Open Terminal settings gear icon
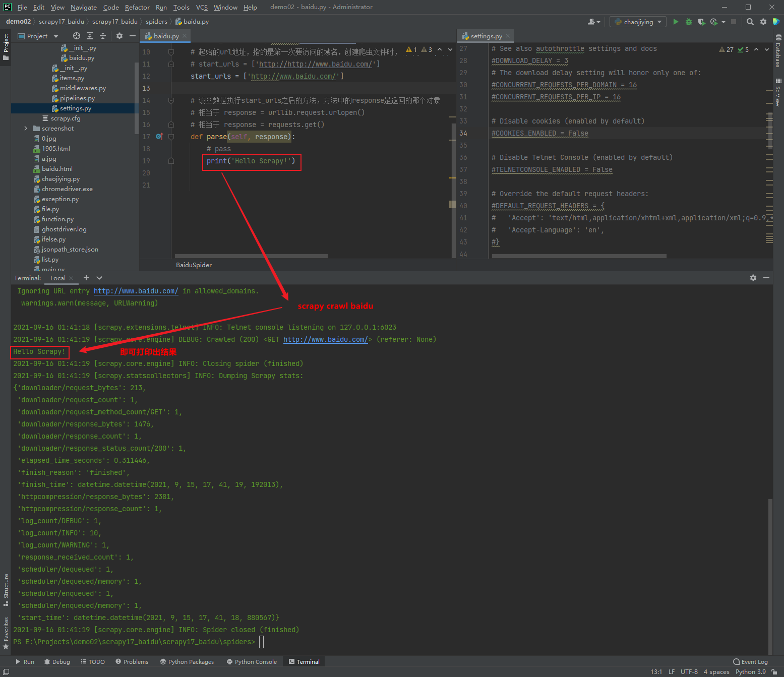The height and width of the screenshot is (677, 784). (x=753, y=278)
